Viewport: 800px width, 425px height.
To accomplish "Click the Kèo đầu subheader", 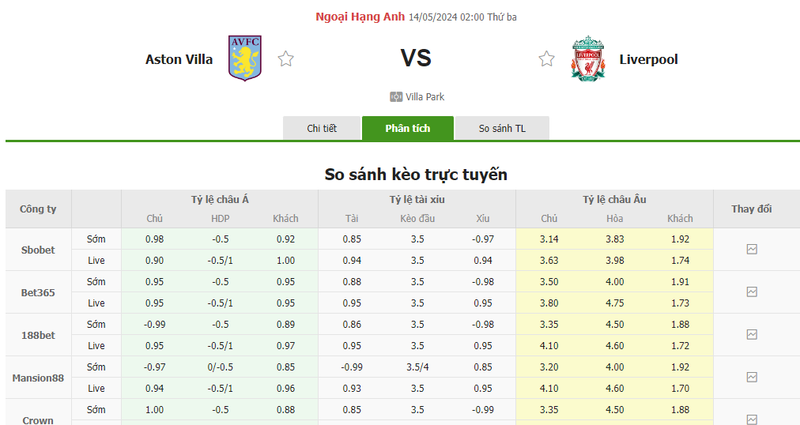I will click(x=417, y=218).
